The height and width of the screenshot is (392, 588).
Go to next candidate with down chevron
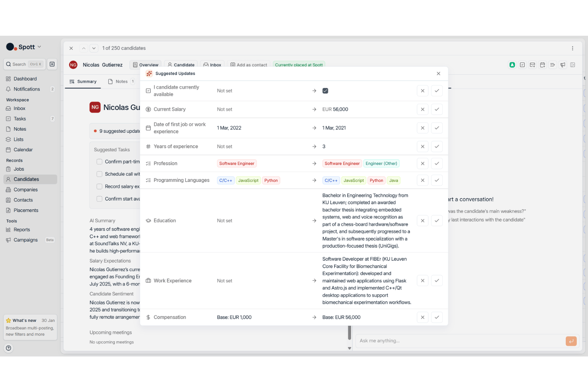(x=94, y=48)
